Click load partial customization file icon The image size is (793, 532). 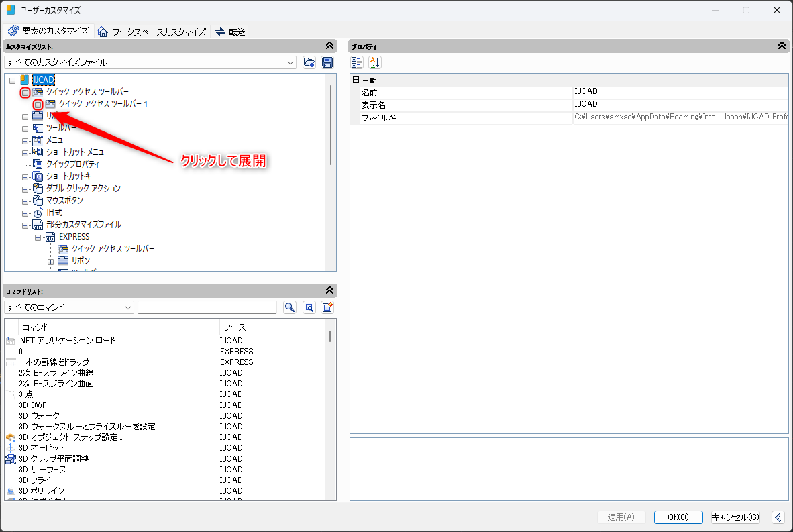pos(309,62)
